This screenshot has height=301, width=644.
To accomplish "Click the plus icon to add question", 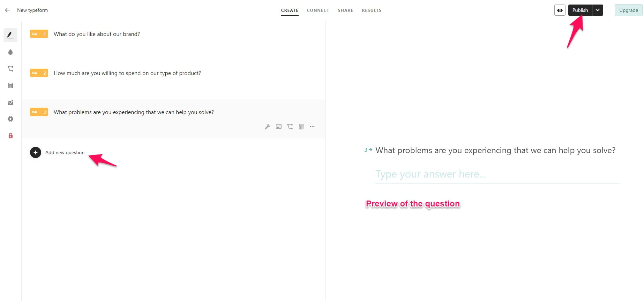I will pos(36,152).
